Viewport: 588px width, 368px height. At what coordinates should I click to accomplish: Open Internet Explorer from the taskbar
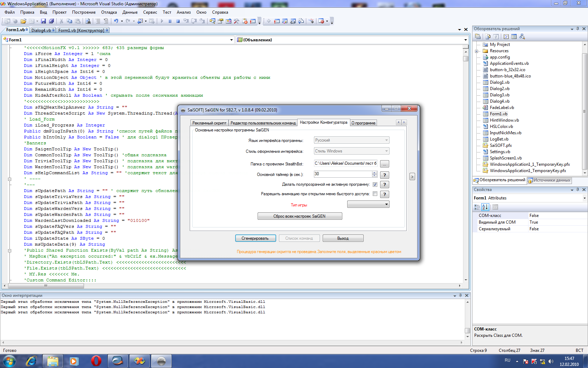pyautogui.click(x=31, y=361)
